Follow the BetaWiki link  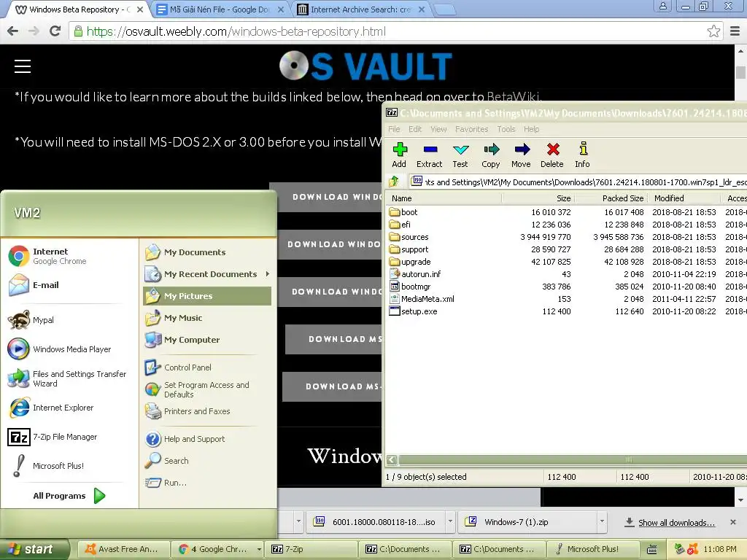point(514,97)
